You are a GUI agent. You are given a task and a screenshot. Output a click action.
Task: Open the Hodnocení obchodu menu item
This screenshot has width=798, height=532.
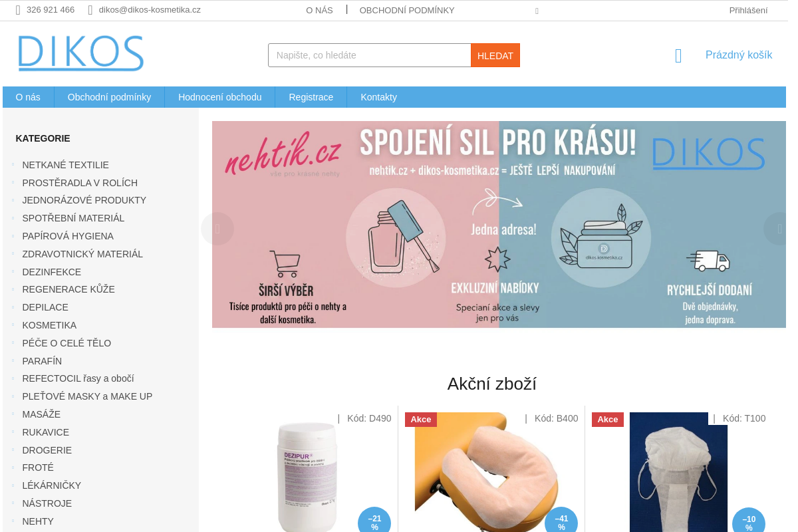(220, 97)
